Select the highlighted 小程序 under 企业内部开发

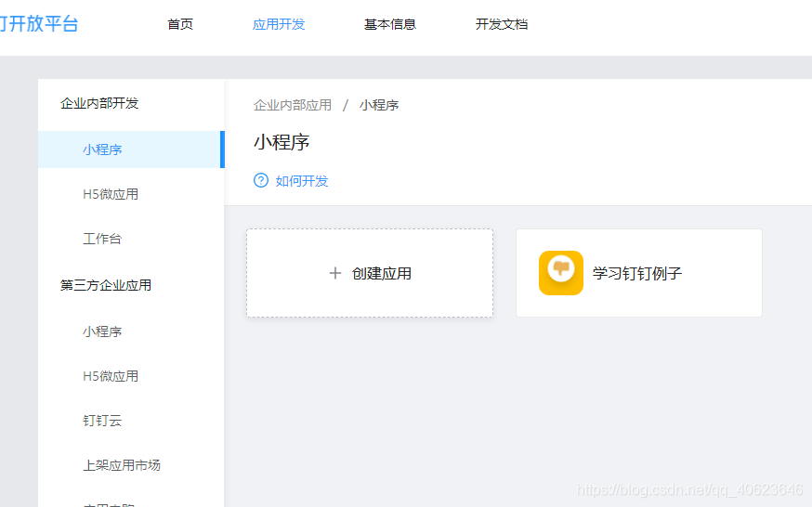point(131,149)
